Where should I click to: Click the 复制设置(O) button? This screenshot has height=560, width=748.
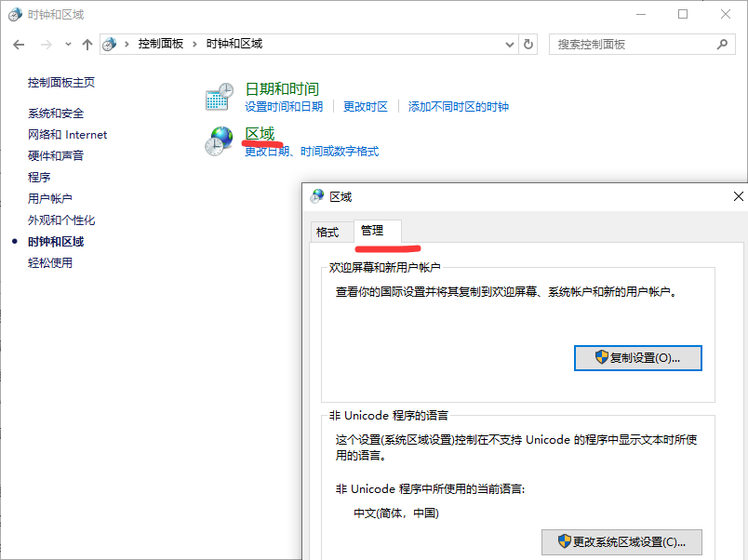[x=637, y=357]
